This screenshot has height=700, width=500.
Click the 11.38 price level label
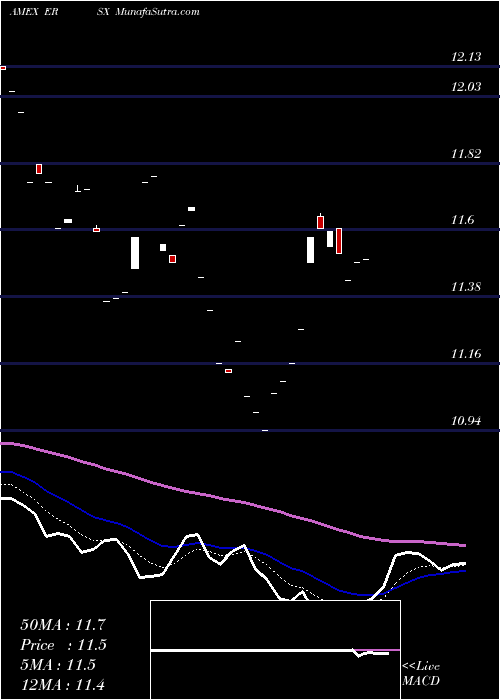tap(467, 287)
